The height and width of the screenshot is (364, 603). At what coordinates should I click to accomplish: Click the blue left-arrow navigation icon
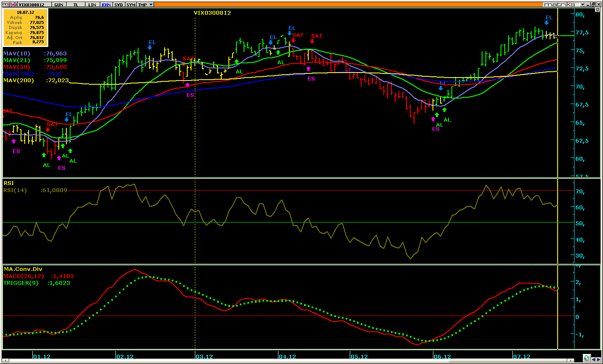(594, 359)
